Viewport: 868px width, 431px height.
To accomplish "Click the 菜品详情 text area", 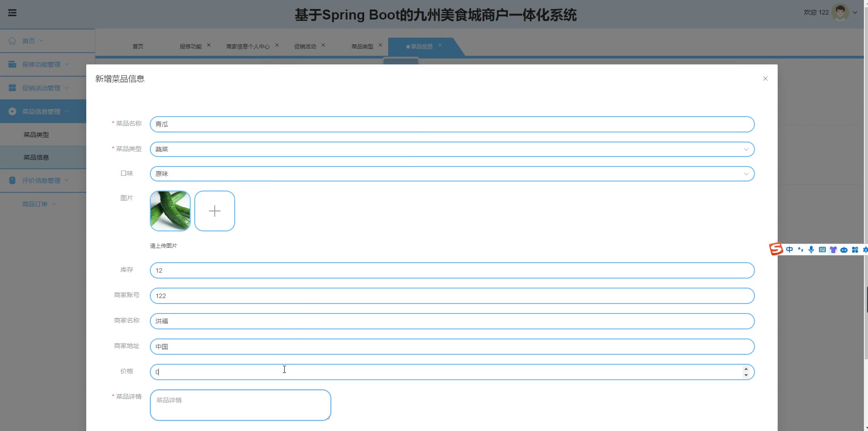I will tap(241, 405).
